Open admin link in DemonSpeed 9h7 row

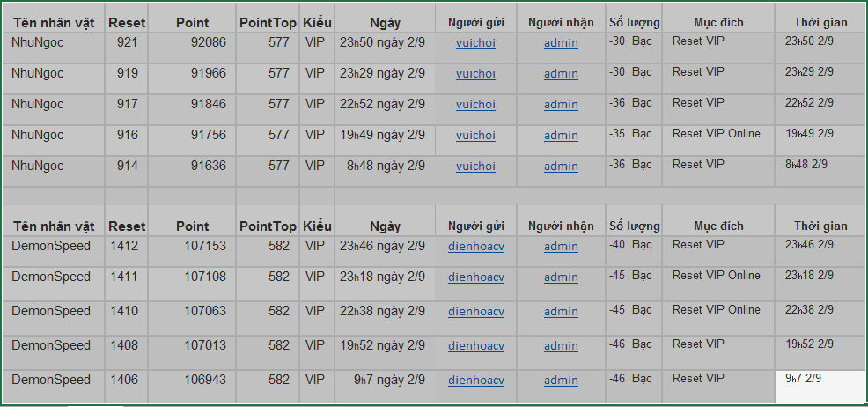(x=561, y=381)
